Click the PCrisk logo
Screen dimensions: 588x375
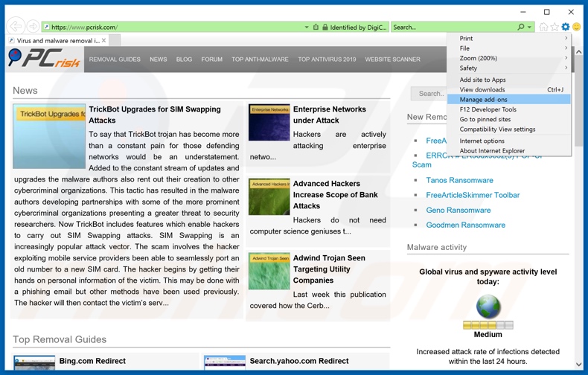[x=44, y=59]
